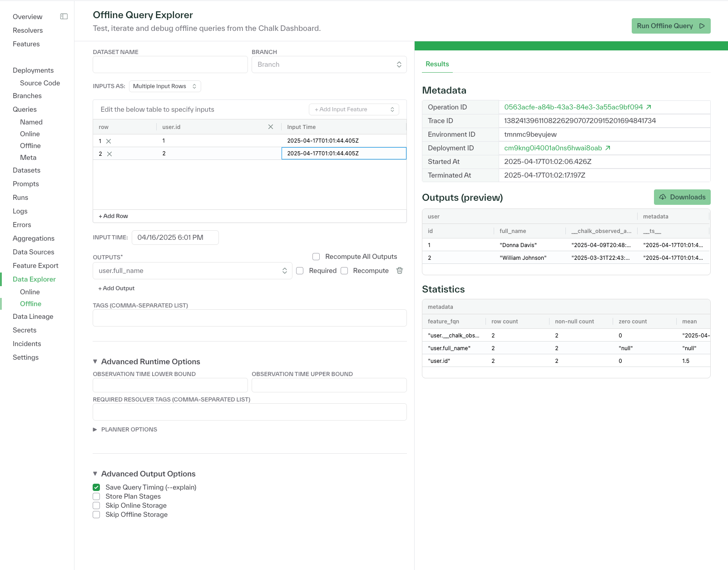
Task: Click the + Add Output link
Action: click(116, 288)
